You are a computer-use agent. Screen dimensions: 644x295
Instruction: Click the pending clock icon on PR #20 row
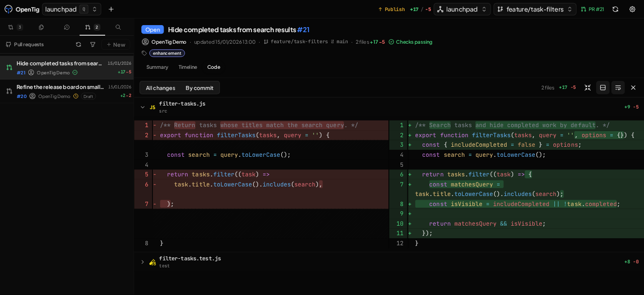[76, 96]
